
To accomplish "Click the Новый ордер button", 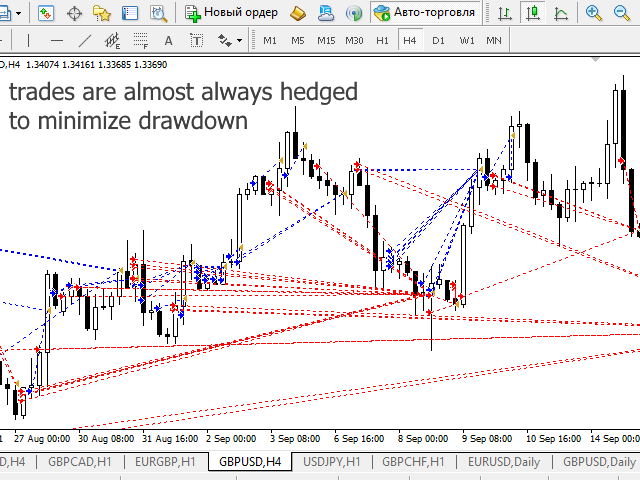I will pos(233,13).
